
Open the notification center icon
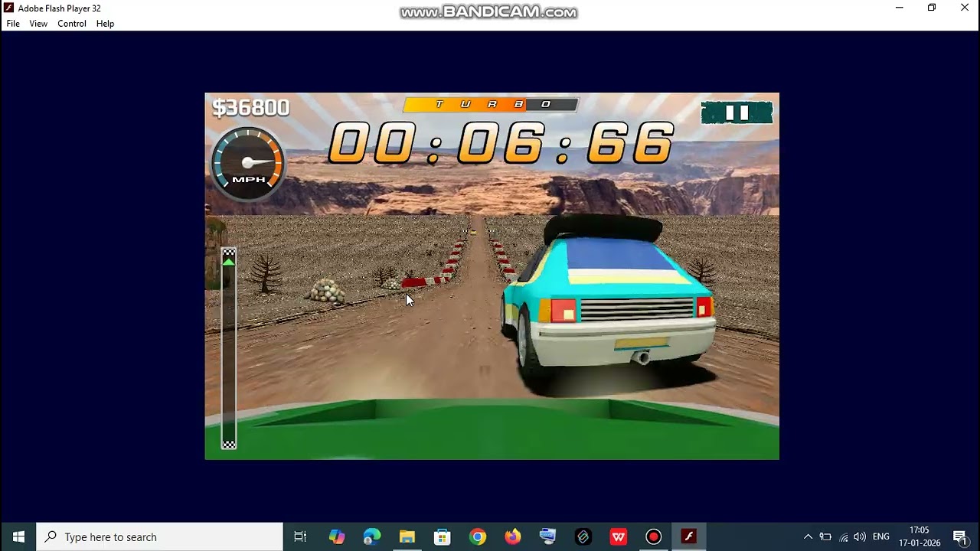[x=959, y=536]
